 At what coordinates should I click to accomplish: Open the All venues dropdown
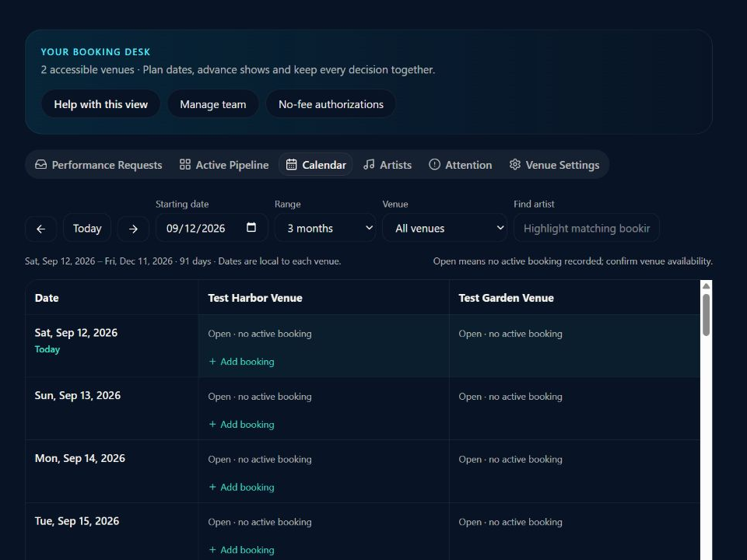(445, 229)
